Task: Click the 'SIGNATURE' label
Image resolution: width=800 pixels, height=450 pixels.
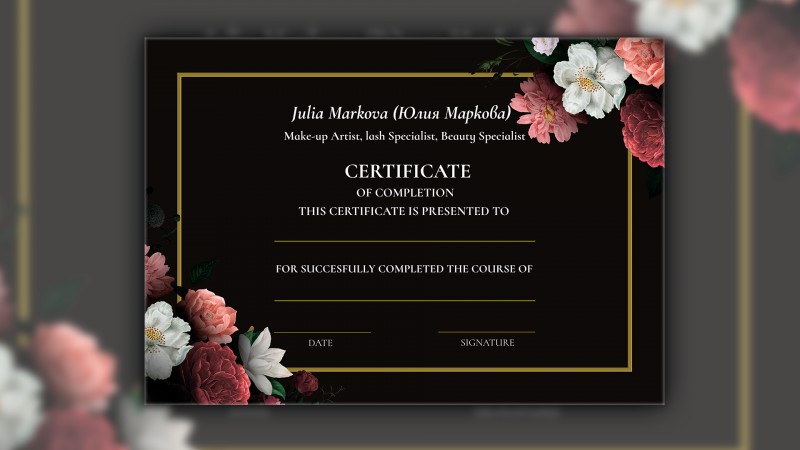Action: pyautogui.click(x=487, y=343)
